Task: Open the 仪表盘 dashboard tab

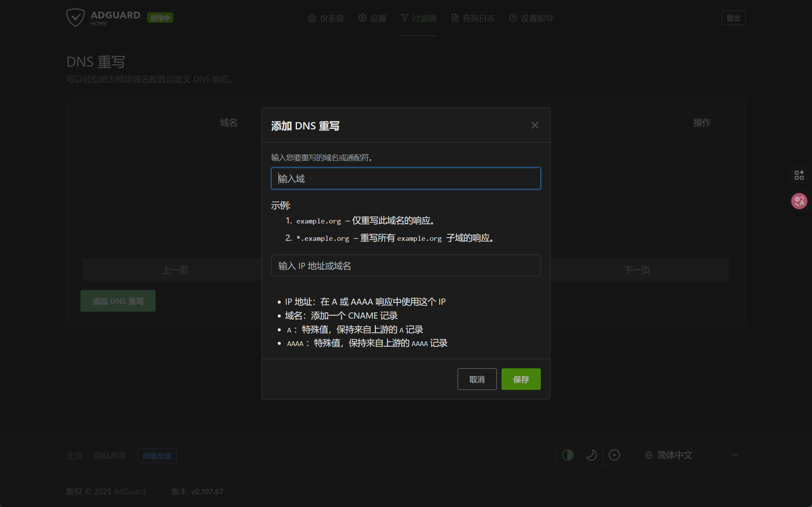Action: (326, 18)
